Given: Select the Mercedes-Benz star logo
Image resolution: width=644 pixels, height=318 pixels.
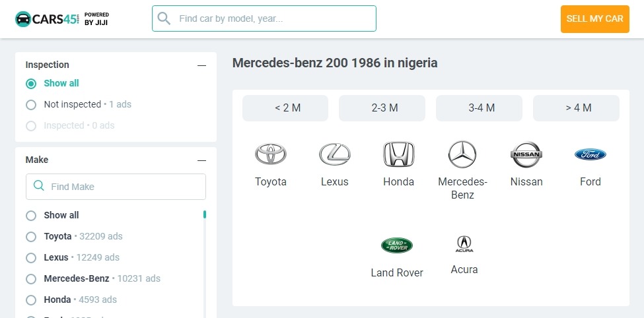Looking at the screenshot, I should point(462,154).
